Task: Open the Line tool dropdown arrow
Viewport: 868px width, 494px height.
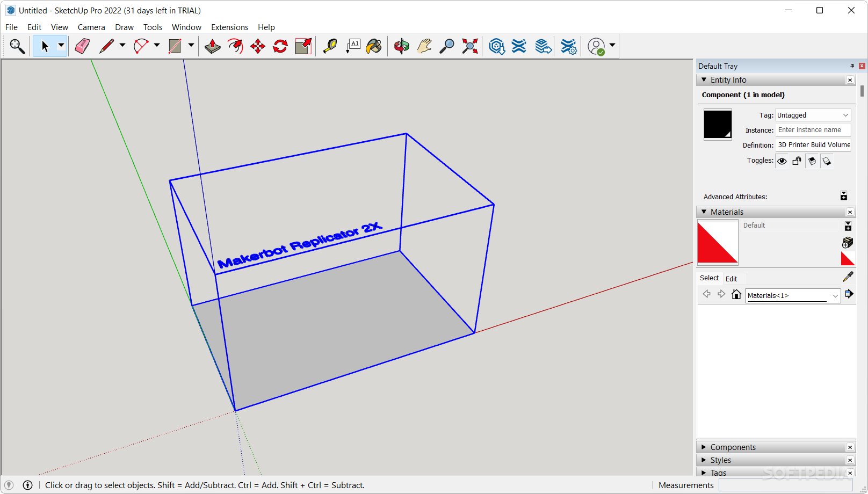Action: click(122, 46)
